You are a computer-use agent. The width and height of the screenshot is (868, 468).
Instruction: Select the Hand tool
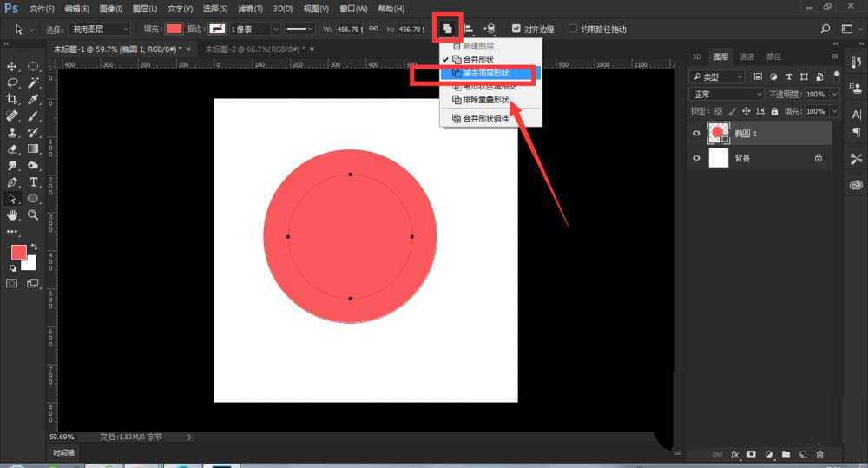[x=13, y=214]
